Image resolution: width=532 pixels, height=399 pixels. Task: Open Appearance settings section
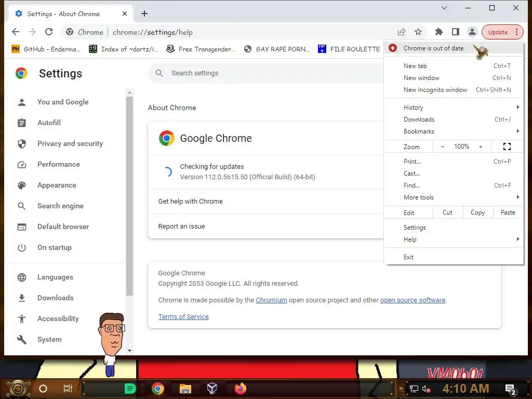pos(57,185)
